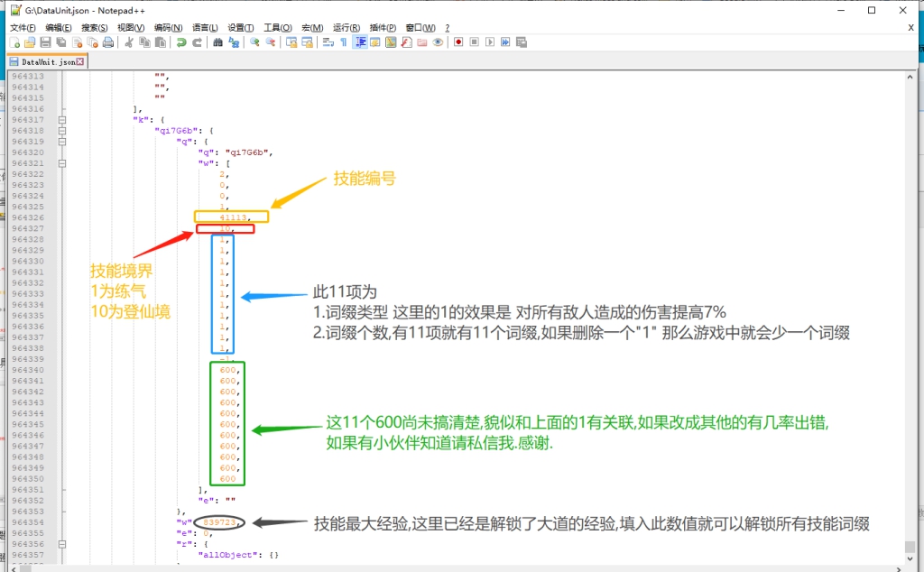Click the Zoom In magnifier icon
This screenshot has height=572, width=924.
point(254,42)
